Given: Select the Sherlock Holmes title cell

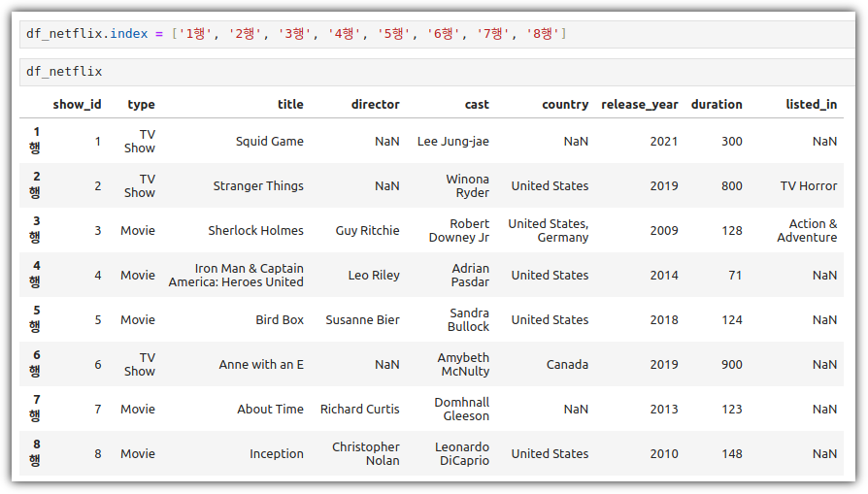Looking at the screenshot, I should click(255, 231).
